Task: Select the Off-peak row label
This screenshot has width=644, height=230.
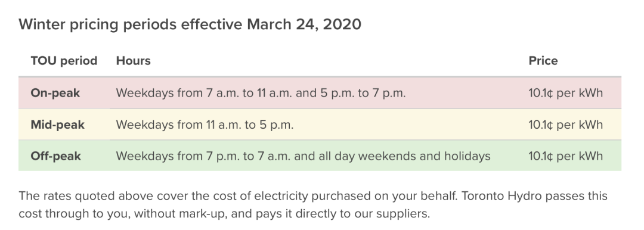Action: tap(55, 157)
